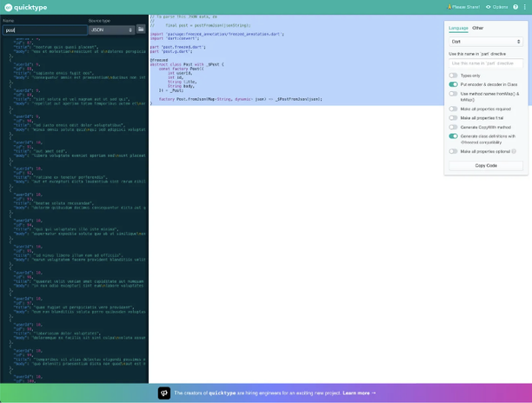This screenshot has height=403, width=532.
Task: Enable Make all properties optional
Action: (453, 151)
